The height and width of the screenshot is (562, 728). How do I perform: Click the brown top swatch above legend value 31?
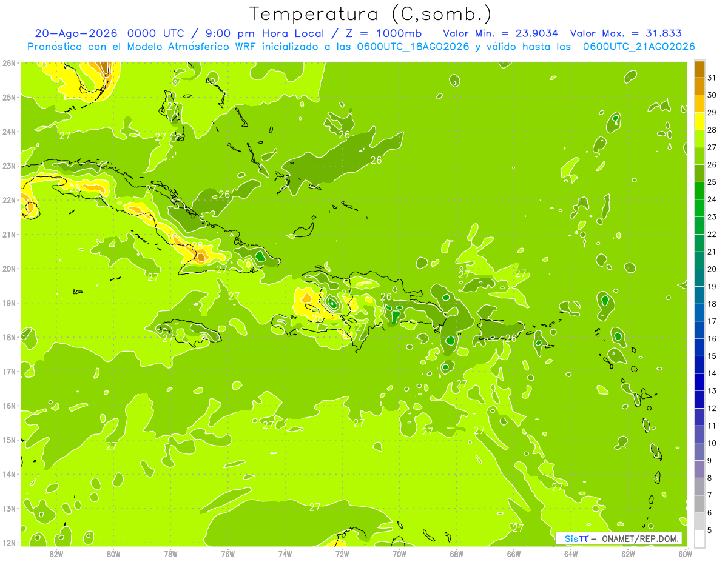click(699, 69)
